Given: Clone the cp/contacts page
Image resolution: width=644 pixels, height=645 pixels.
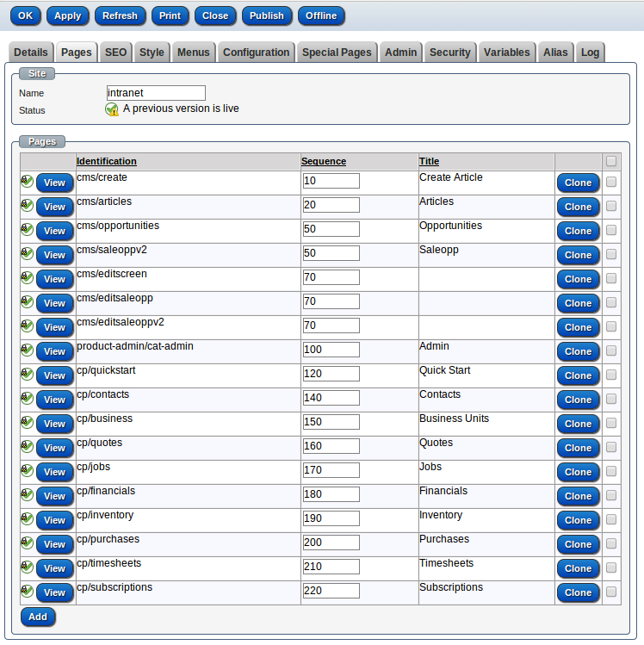Looking at the screenshot, I should 578,400.
